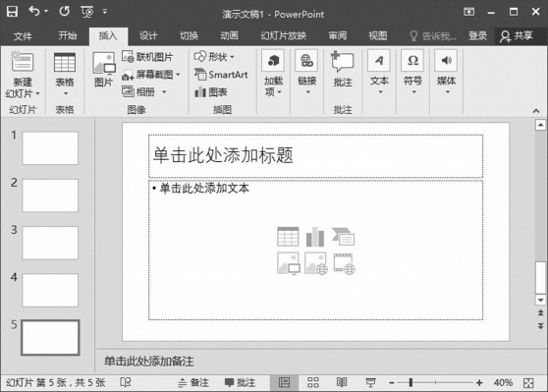
Task: Switch to Slide Sorter view
Action: tap(313, 382)
